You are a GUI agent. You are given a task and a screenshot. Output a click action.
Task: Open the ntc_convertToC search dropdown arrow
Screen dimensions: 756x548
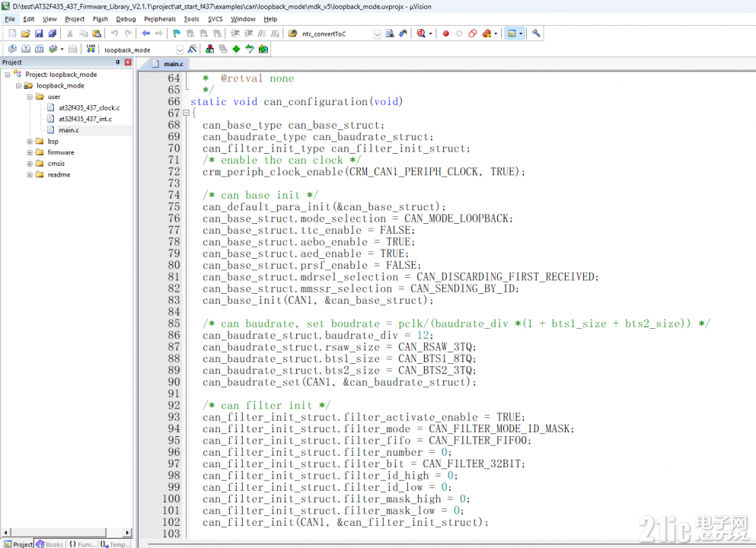377,33
